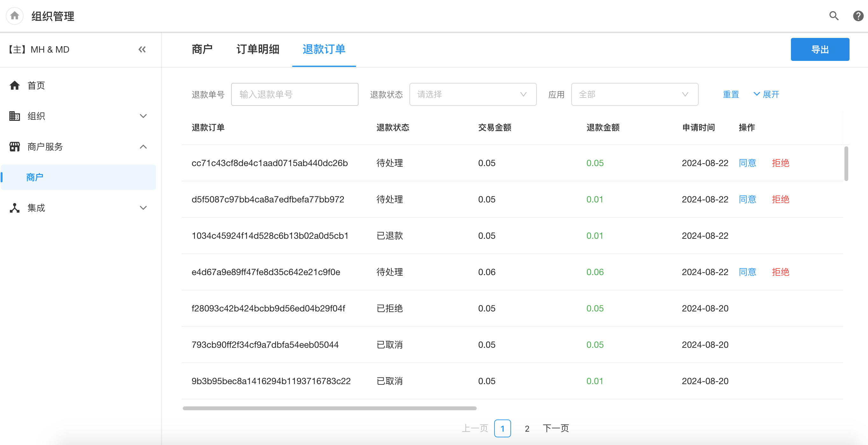Screen dimensions: 868x445
Task: Approve refund e4d67a9e89ff47fe8d35c642e21c9f0e with 同意
Action: (747, 272)
